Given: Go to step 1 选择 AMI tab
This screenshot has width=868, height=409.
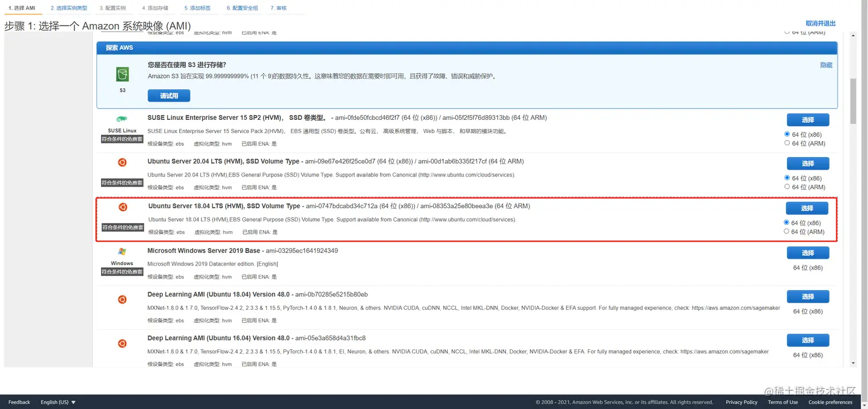Looking at the screenshot, I should click(22, 8).
